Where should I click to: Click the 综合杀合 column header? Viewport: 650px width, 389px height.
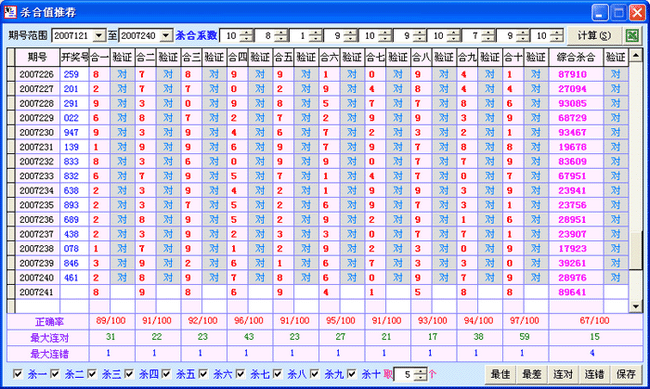click(x=576, y=57)
